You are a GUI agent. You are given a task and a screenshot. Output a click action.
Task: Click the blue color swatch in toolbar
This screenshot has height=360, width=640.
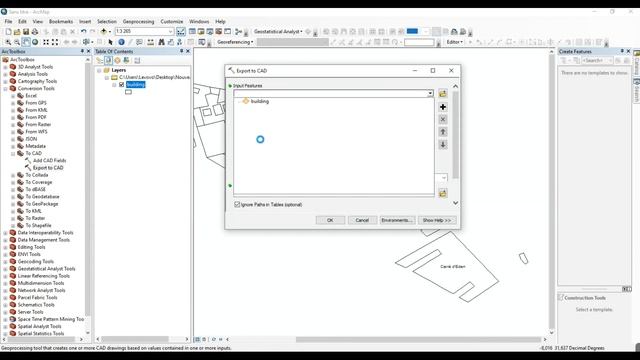coord(412,31)
